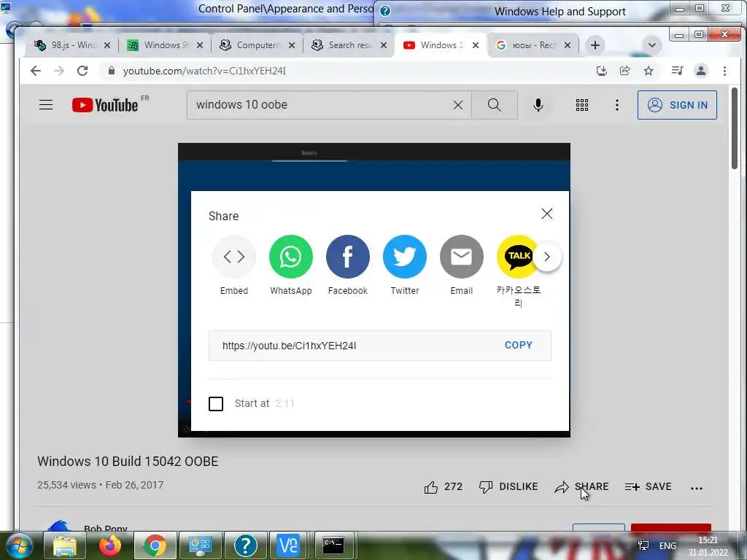Go to YouTube home via logo
The image size is (747, 560).
tap(105, 105)
